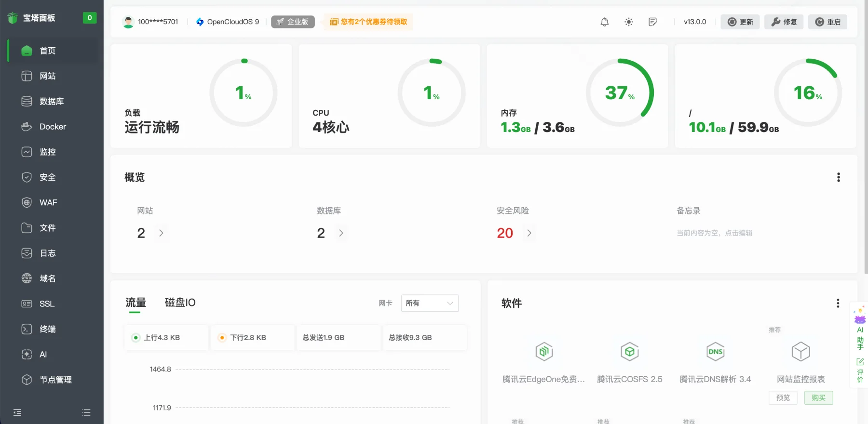This screenshot has width=868, height=424.
Task: Toggle the 上行 upstream traffic series
Action: coord(166,337)
